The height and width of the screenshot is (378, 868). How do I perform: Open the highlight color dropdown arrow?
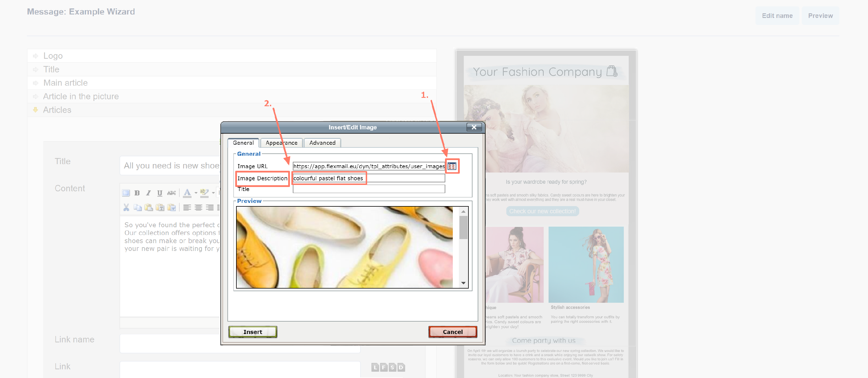tap(213, 193)
